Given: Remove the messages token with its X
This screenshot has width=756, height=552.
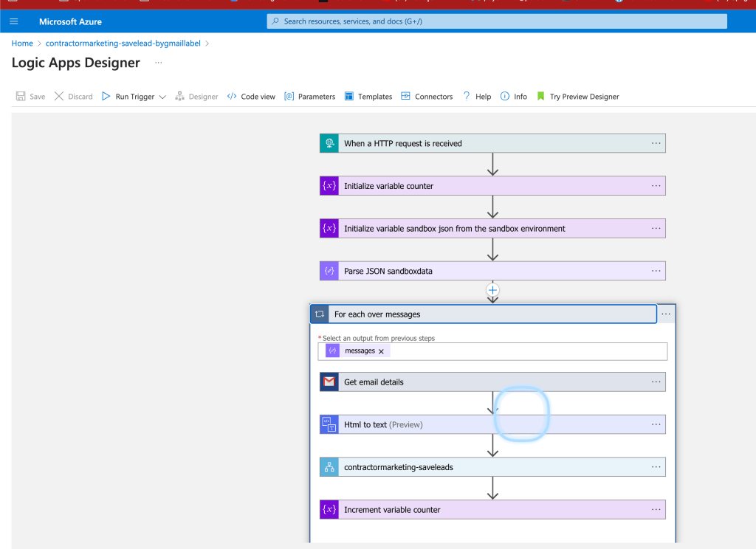Looking at the screenshot, I should [382, 351].
